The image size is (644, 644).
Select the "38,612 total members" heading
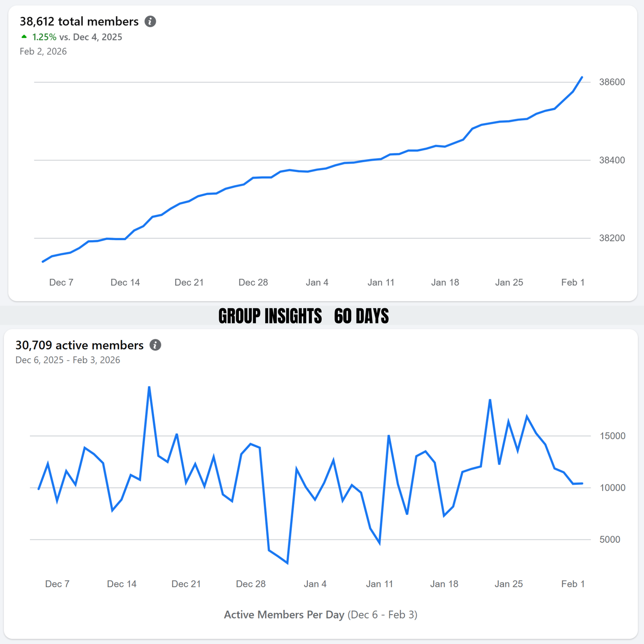click(79, 21)
